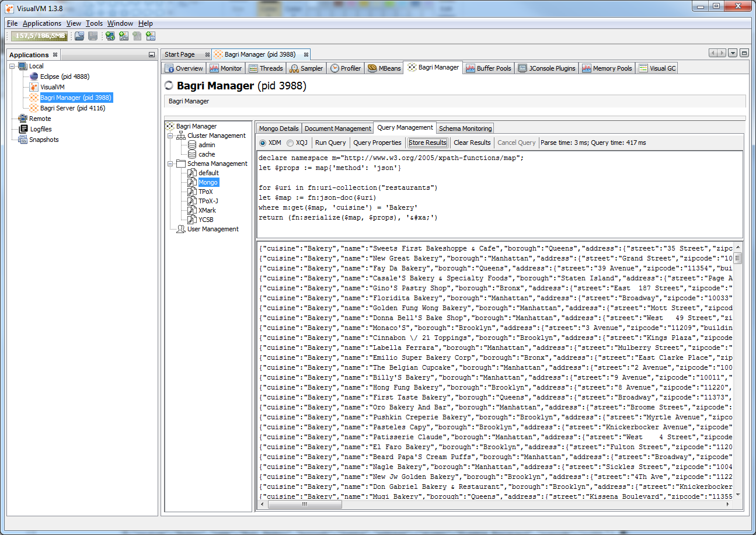Click the Clear Results button
The height and width of the screenshot is (535, 756).
tap(472, 143)
